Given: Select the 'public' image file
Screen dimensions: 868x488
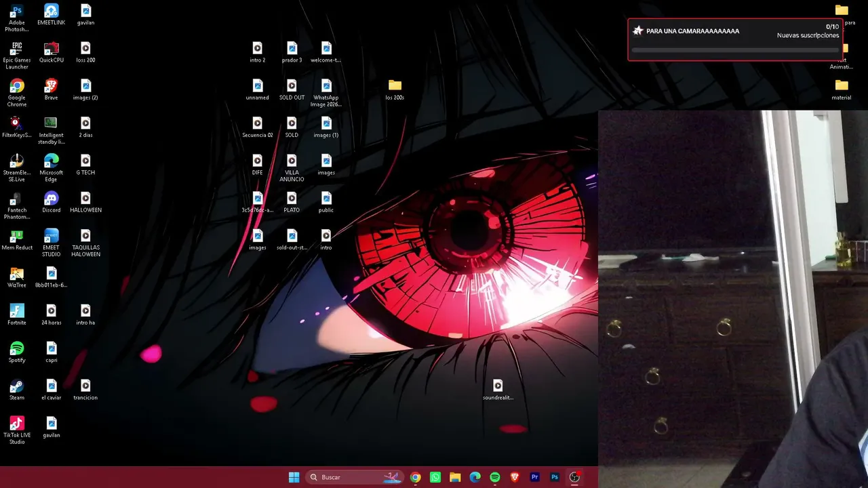Looking at the screenshot, I should (326, 202).
